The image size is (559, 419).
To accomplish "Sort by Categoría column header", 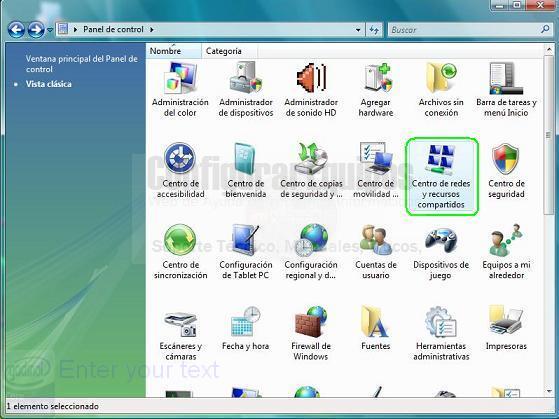I will click(x=229, y=51).
